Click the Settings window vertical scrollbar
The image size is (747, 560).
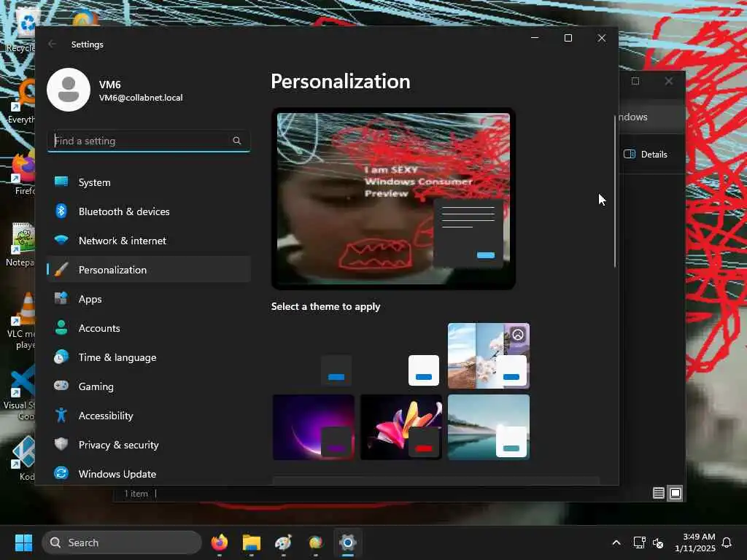[614, 190]
